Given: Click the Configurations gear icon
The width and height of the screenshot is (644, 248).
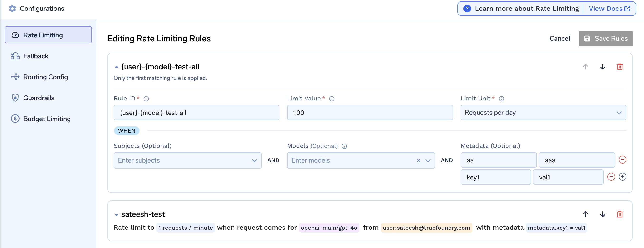Looking at the screenshot, I should [x=12, y=9].
